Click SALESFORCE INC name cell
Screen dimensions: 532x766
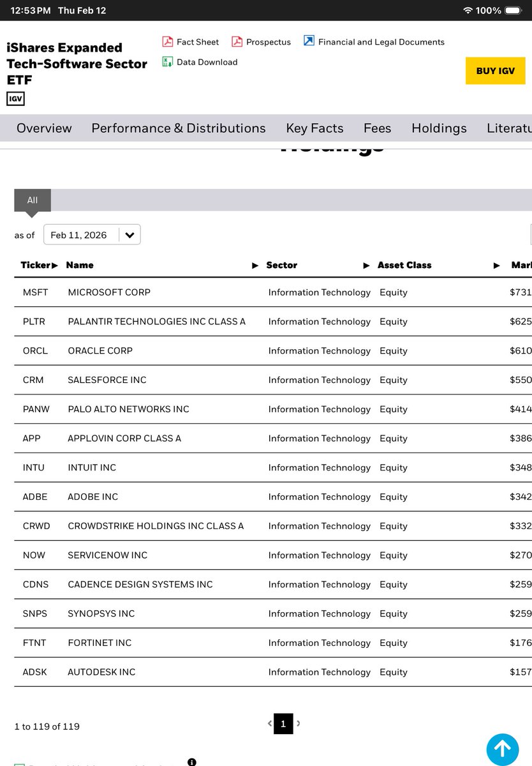[107, 380]
